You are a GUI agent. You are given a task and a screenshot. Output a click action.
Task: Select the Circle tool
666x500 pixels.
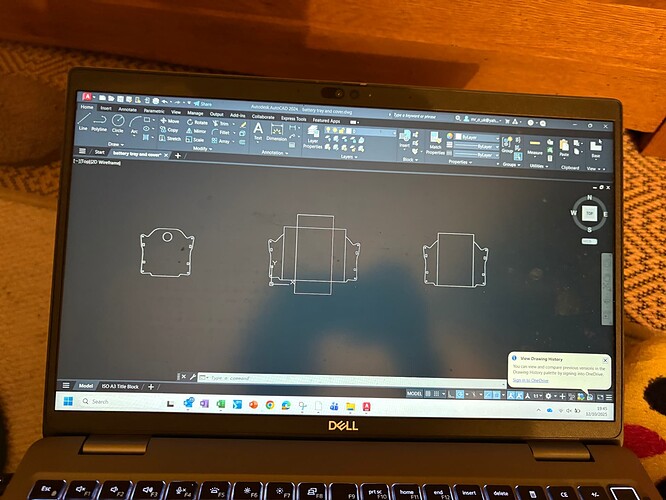coord(118,123)
